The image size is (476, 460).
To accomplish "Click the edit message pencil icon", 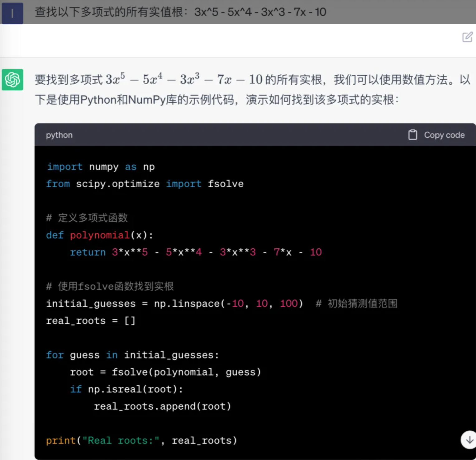I will pos(467,37).
